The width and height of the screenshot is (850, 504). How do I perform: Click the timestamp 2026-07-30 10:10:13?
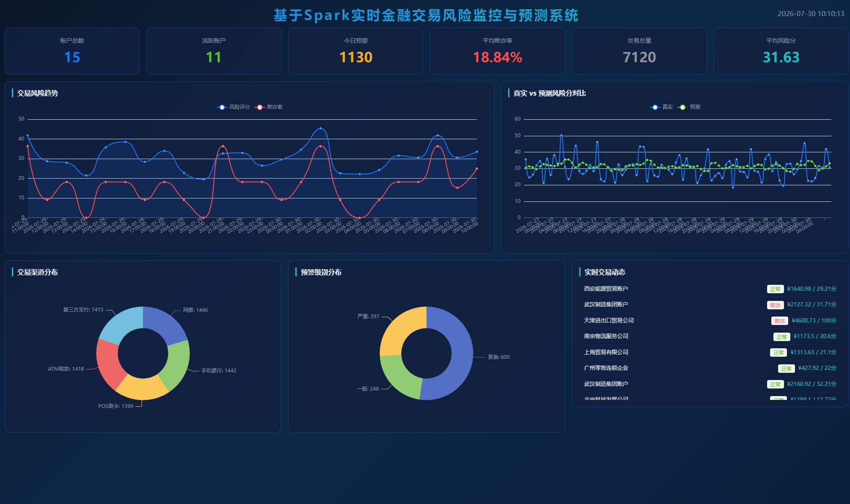click(x=811, y=14)
